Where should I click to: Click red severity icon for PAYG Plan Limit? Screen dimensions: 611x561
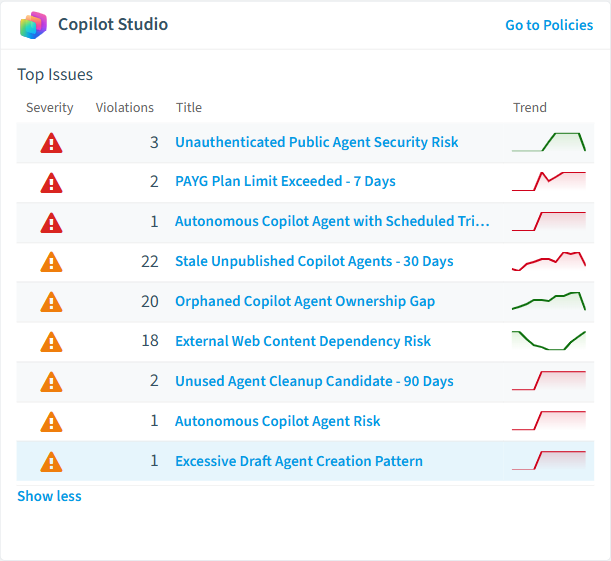[51, 183]
